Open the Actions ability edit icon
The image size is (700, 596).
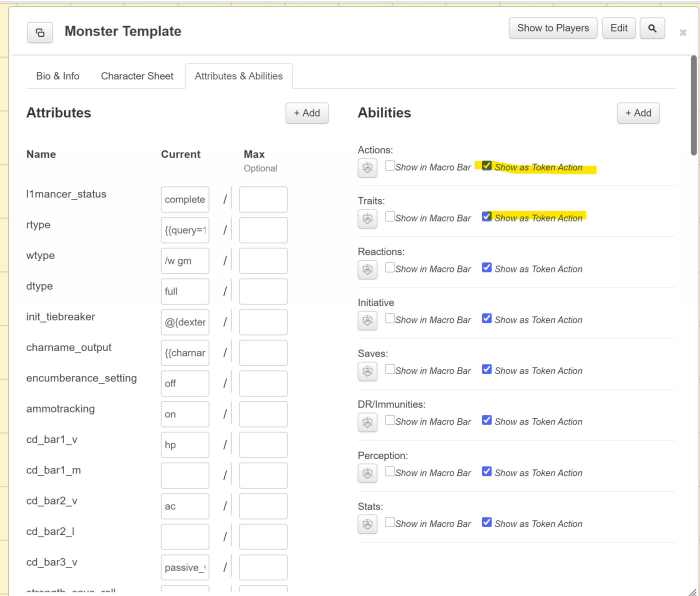click(x=367, y=168)
